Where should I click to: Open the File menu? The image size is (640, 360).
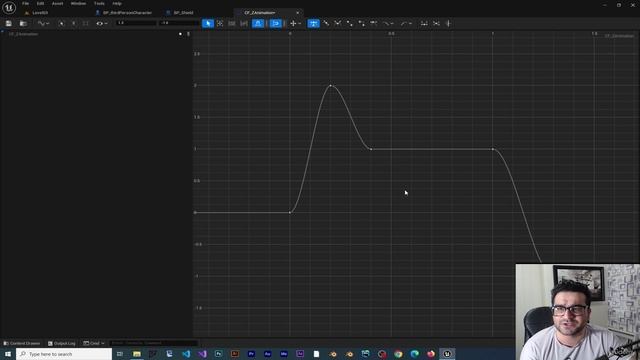(25, 4)
